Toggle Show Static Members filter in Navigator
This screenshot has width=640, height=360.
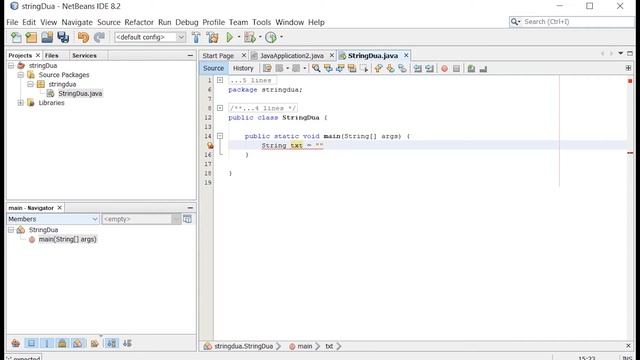pyautogui.click(x=47, y=343)
